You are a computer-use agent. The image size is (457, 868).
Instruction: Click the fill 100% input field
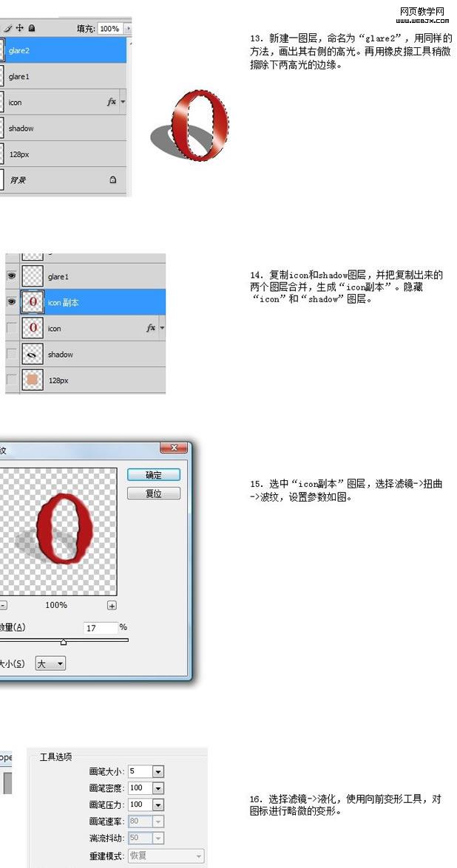[111, 28]
